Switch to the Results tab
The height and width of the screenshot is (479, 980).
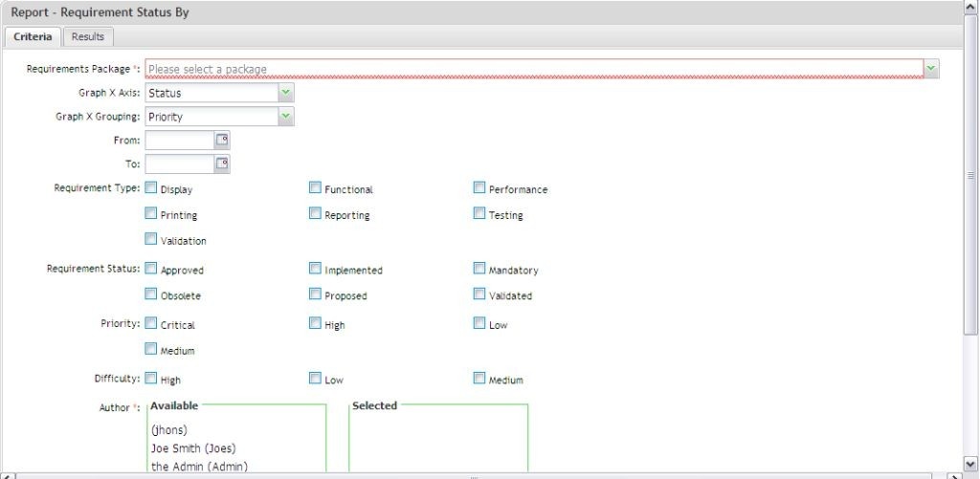(x=88, y=36)
